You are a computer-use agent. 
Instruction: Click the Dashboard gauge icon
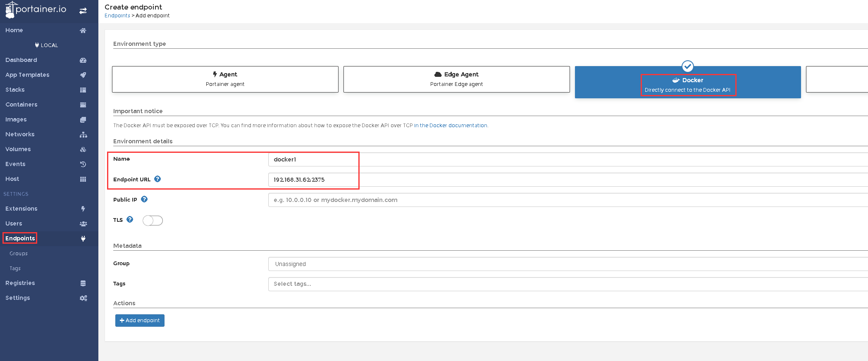point(83,60)
